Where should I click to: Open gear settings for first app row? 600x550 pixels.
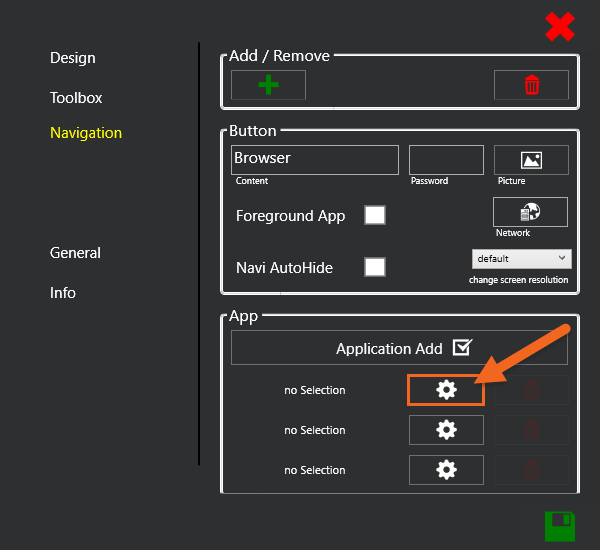click(446, 390)
